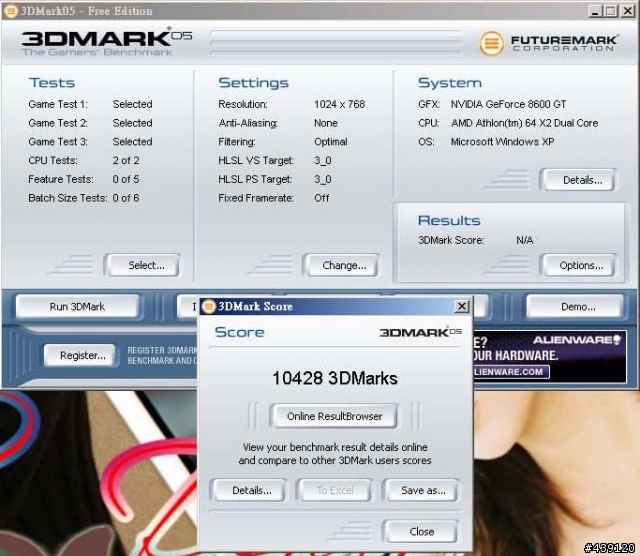Image resolution: width=640 pixels, height=556 pixels.
Task: Open the Online ResultBrowser
Action: pyautogui.click(x=334, y=416)
